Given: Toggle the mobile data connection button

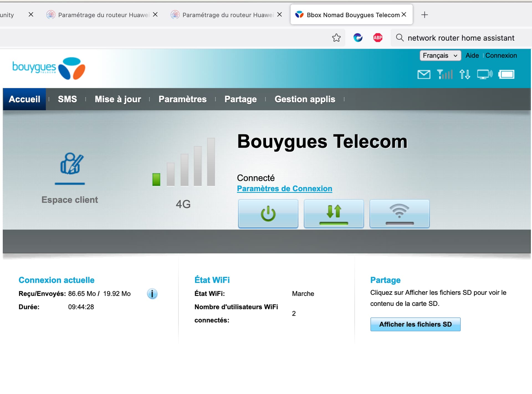Looking at the screenshot, I should point(334,214).
